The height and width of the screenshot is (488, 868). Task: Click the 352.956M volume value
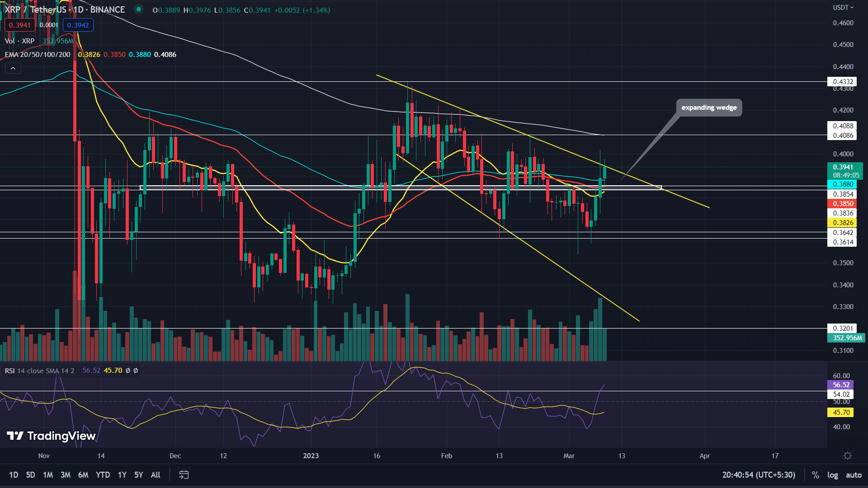(x=58, y=41)
